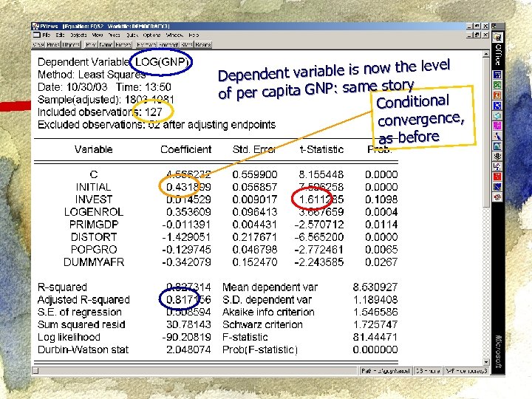Click the Path status bar field

pos(386,371)
